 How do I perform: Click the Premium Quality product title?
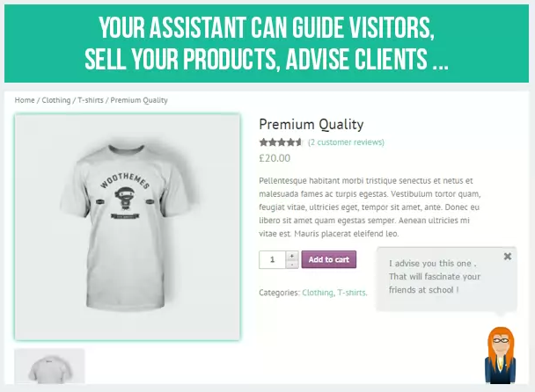click(311, 124)
